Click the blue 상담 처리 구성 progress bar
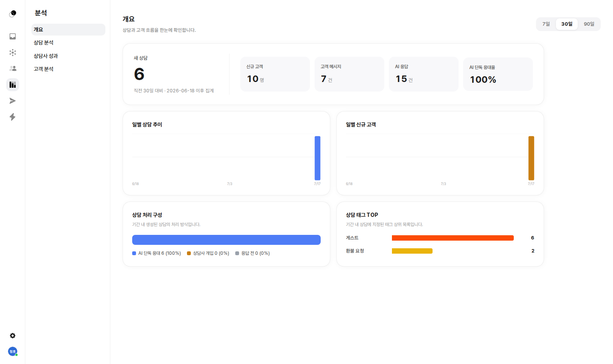The width and height of the screenshot is (613, 364). [x=226, y=240]
